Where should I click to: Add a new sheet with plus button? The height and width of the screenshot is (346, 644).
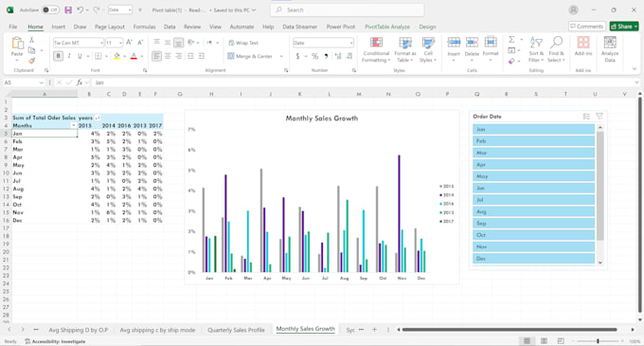374,330
